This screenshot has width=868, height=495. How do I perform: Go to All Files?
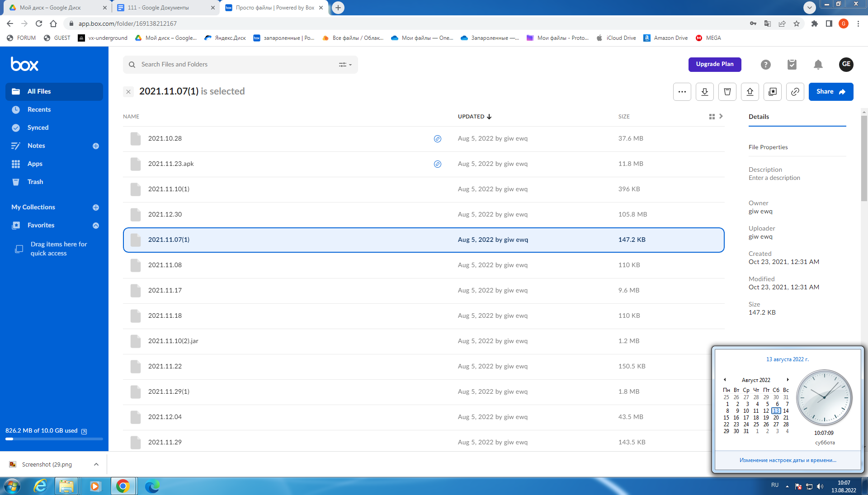[54, 91]
